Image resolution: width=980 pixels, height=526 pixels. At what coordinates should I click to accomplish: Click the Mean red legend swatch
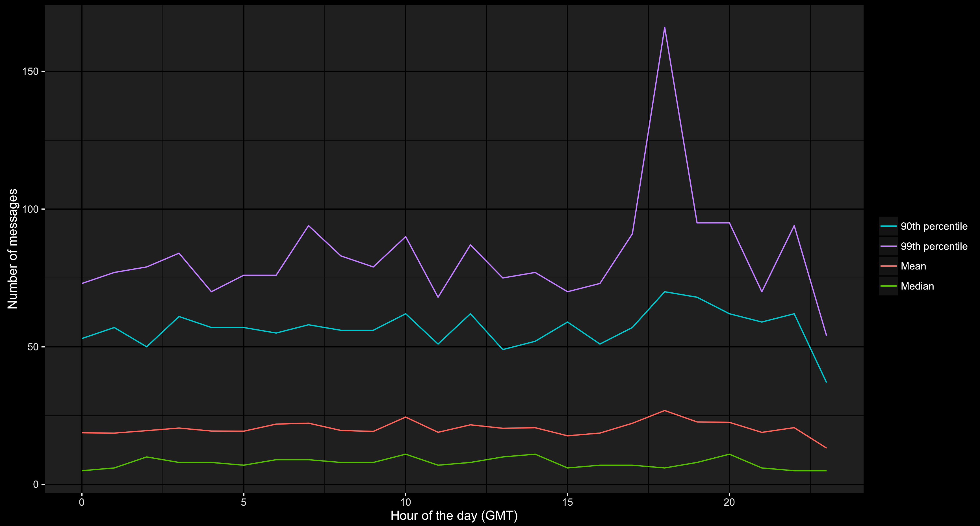888,266
